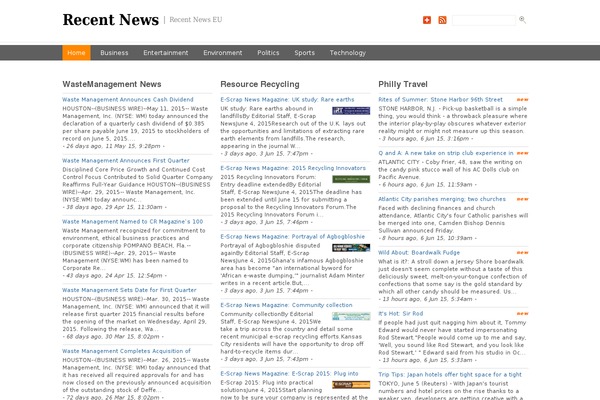Image resolution: width=600 pixels, height=400 pixels.
Task: Open the Technology menu item
Action: 348,53
